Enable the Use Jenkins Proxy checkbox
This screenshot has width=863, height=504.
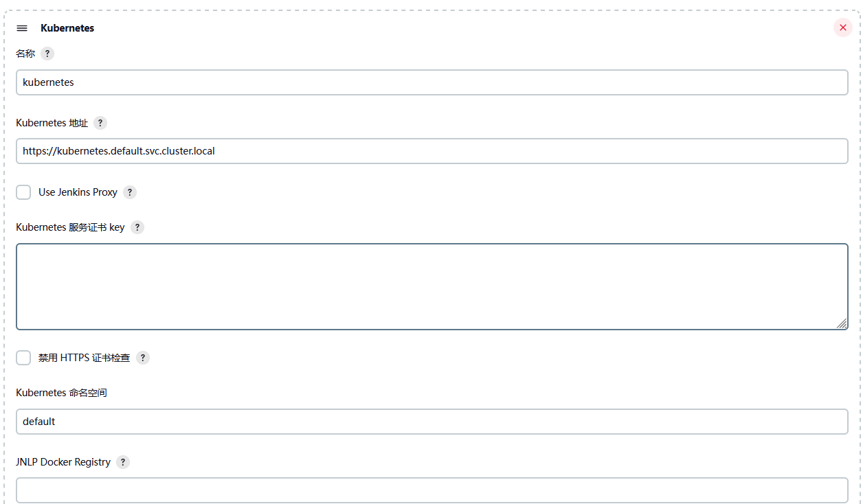pos(23,192)
